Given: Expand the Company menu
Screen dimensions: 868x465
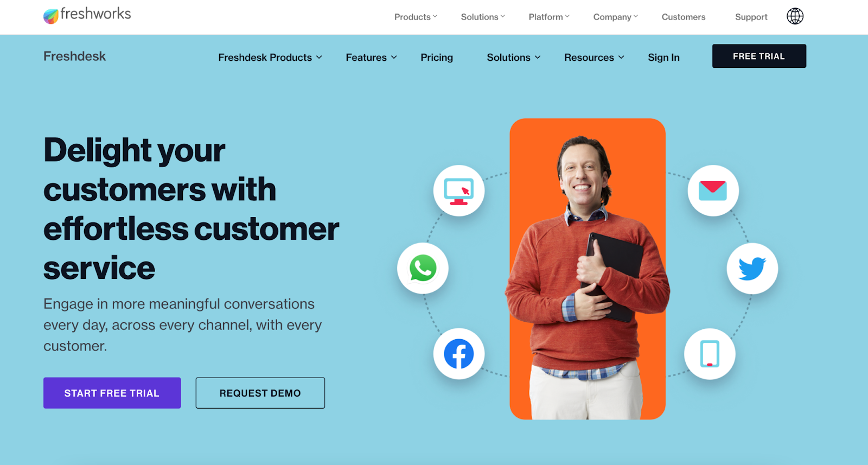Looking at the screenshot, I should tap(616, 17).
